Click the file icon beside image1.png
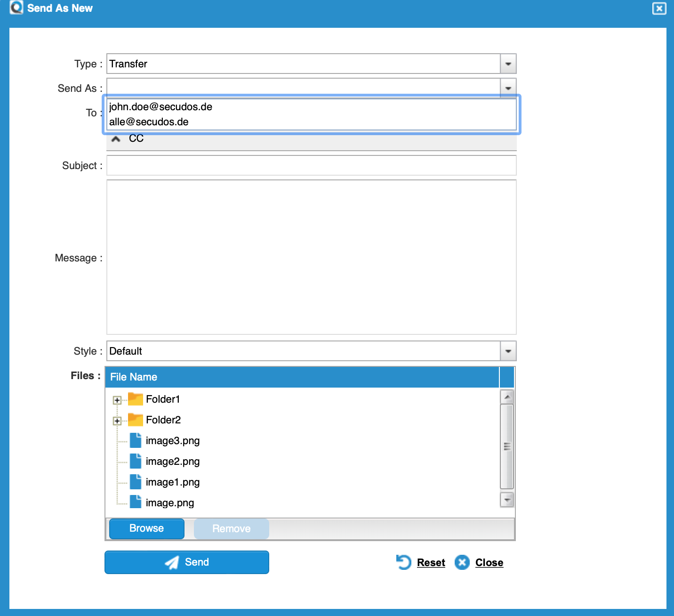The image size is (674, 616). pos(135,482)
